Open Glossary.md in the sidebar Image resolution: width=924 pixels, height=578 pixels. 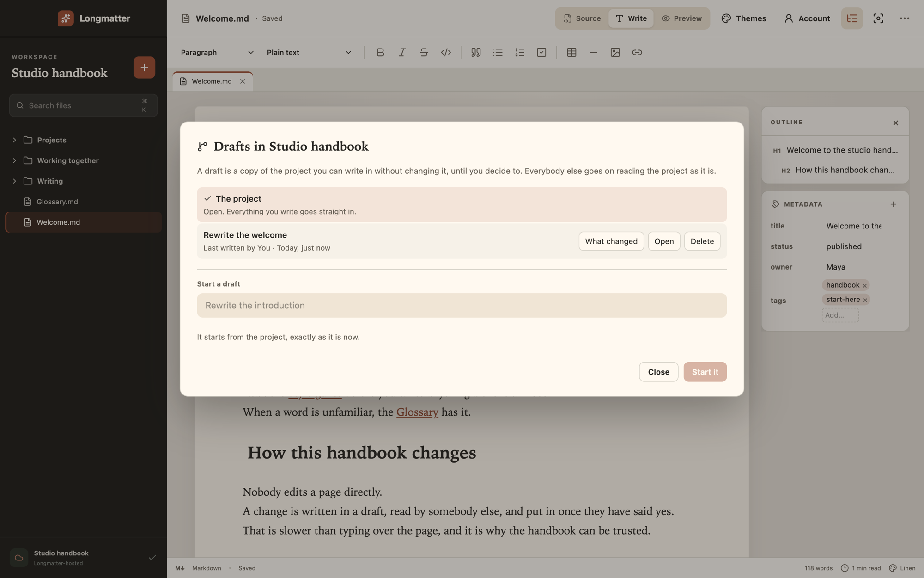[83, 202]
